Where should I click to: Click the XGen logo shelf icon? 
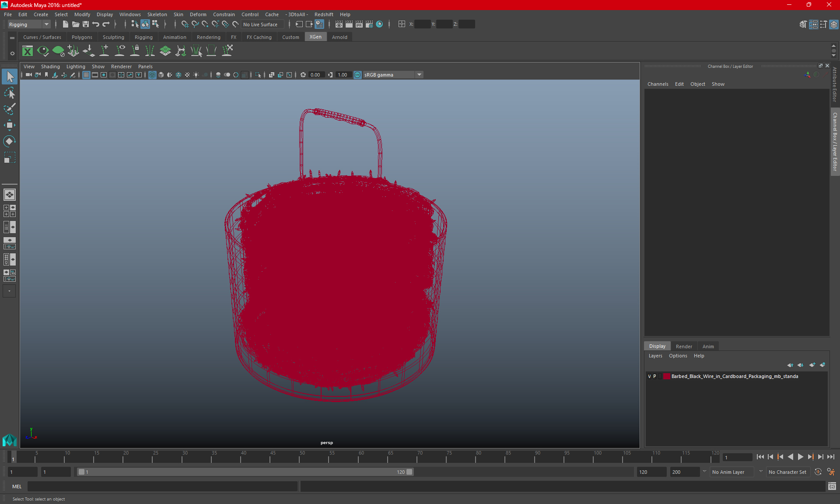(x=28, y=51)
